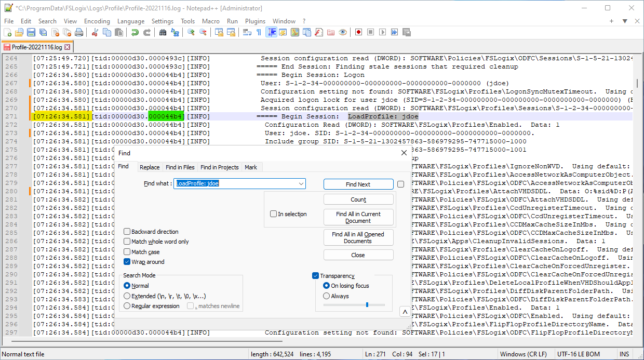The width and height of the screenshot is (644, 360).
Task: Click the Copy toolbar icon
Action: [x=106, y=32]
